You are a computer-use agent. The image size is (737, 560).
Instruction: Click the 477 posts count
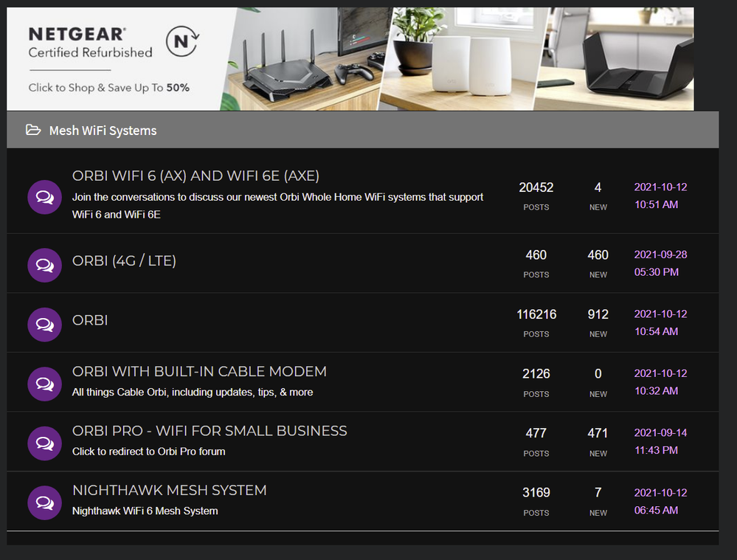pyautogui.click(x=536, y=433)
